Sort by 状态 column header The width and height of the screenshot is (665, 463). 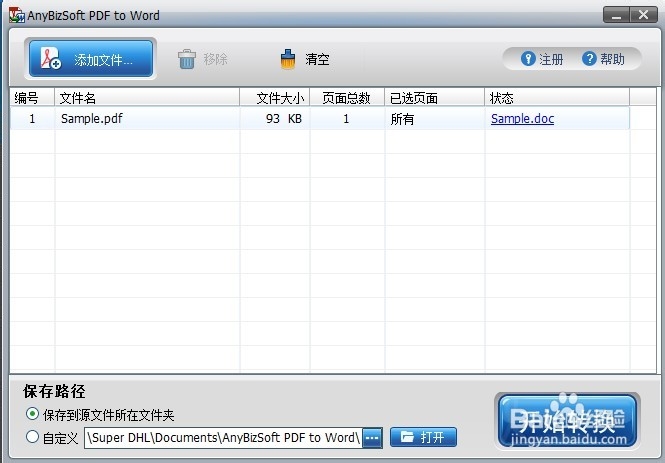tap(557, 98)
